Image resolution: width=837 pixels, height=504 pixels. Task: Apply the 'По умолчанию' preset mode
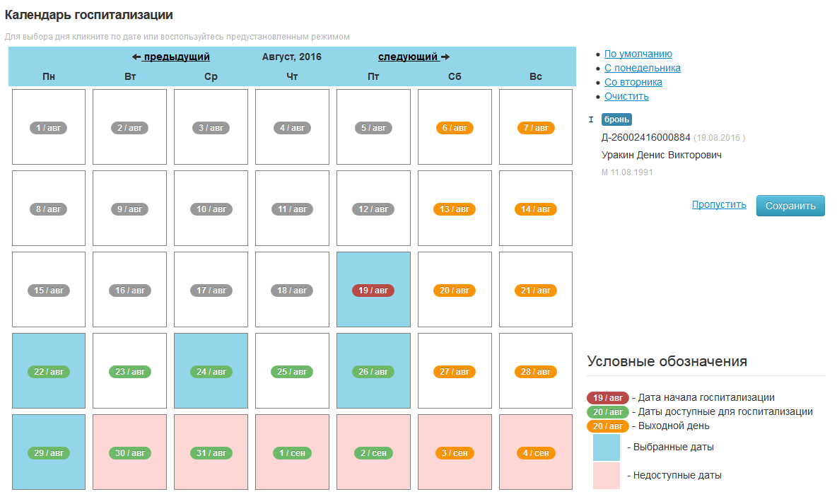638,54
